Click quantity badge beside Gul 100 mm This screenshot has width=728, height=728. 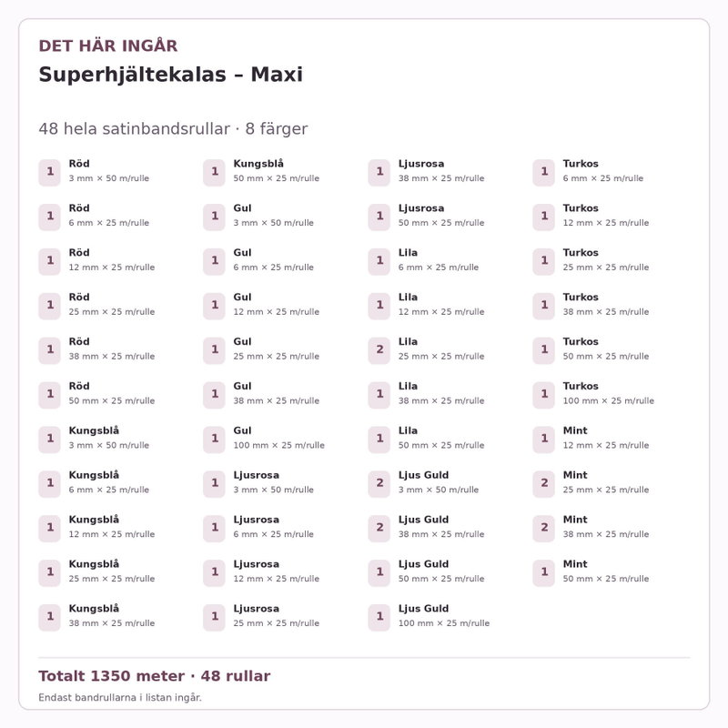point(214,440)
